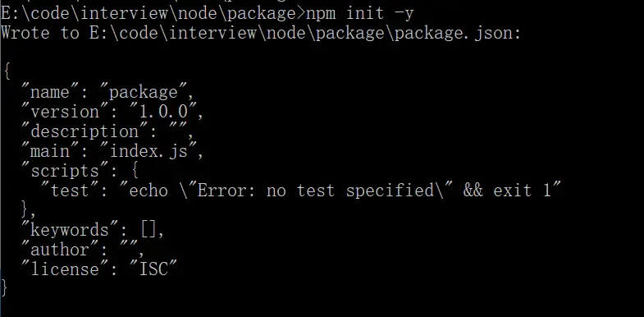This screenshot has width=644, height=317.
Task: Click the "ISC" license value
Action: [153, 269]
